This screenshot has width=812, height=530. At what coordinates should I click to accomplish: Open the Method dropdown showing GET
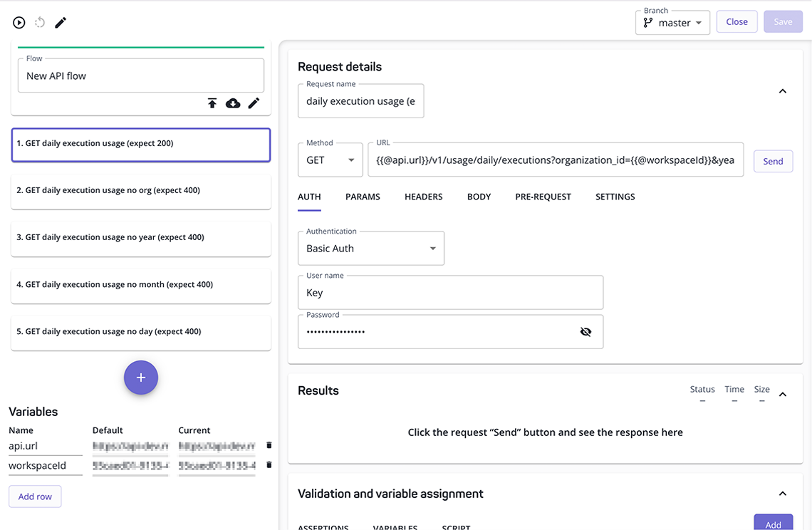(x=330, y=160)
